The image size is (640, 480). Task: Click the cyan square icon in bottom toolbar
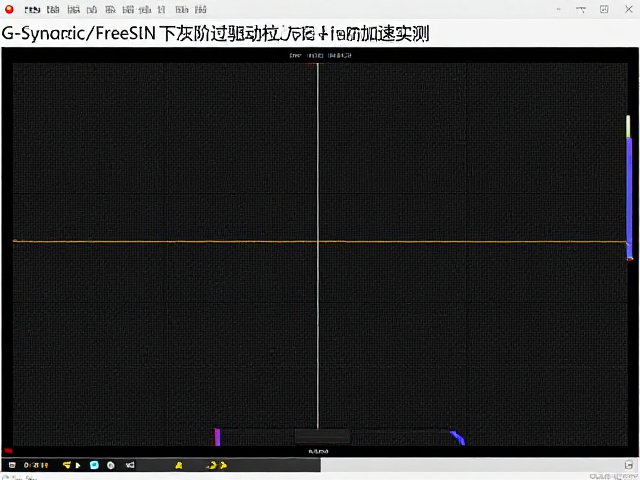pyautogui.click(x=94, y=465)
